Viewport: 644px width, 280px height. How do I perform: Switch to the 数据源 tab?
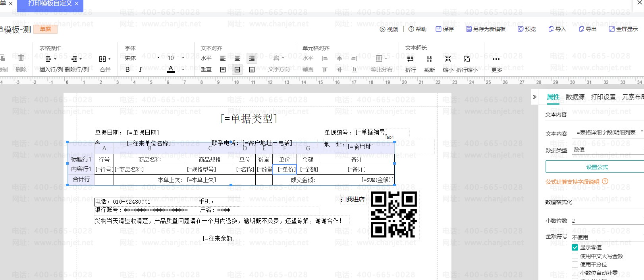point(575,97)
